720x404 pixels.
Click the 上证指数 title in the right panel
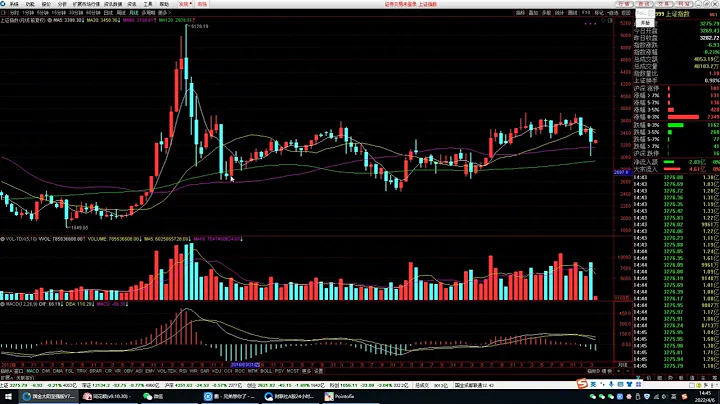click(x=678, y=14)
